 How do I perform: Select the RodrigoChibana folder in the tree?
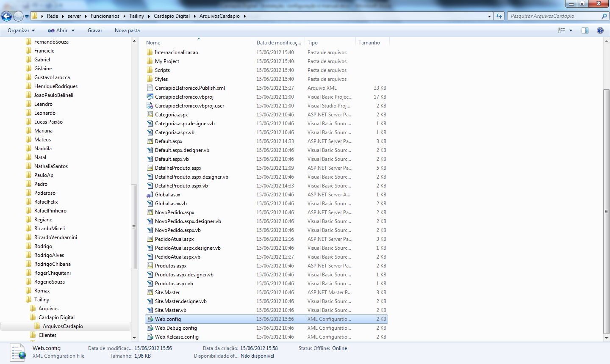click(53, 264)
